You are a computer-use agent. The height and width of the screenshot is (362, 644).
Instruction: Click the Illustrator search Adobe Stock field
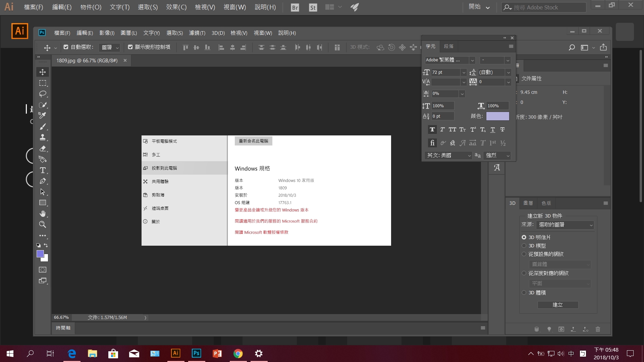pos(544,7)
